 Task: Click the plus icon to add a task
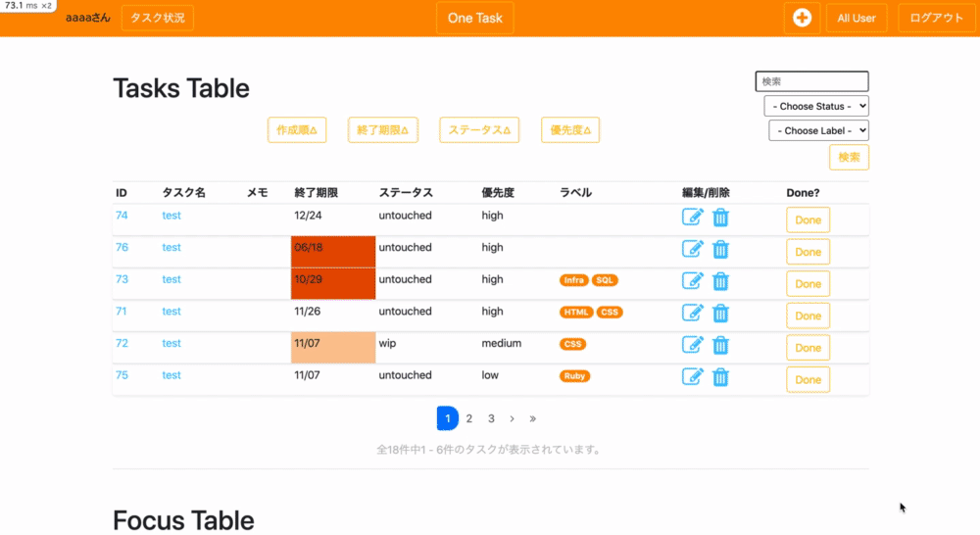[802, 18]
